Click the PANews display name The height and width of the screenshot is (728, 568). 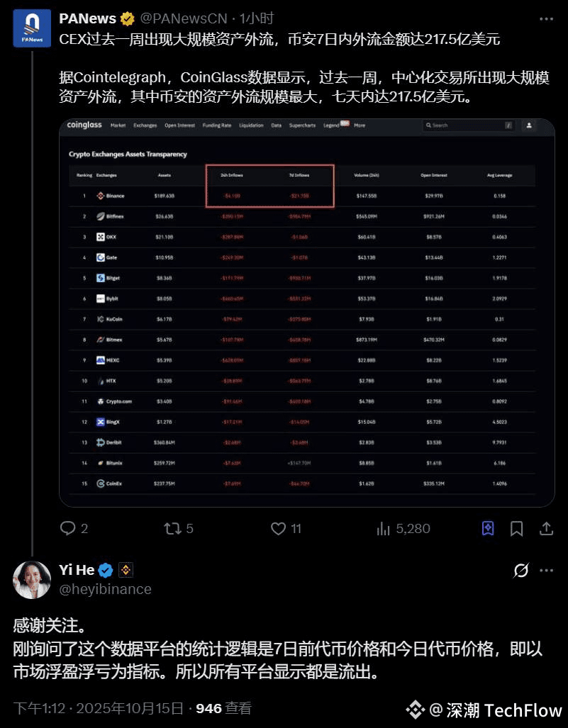pos(87,18)
